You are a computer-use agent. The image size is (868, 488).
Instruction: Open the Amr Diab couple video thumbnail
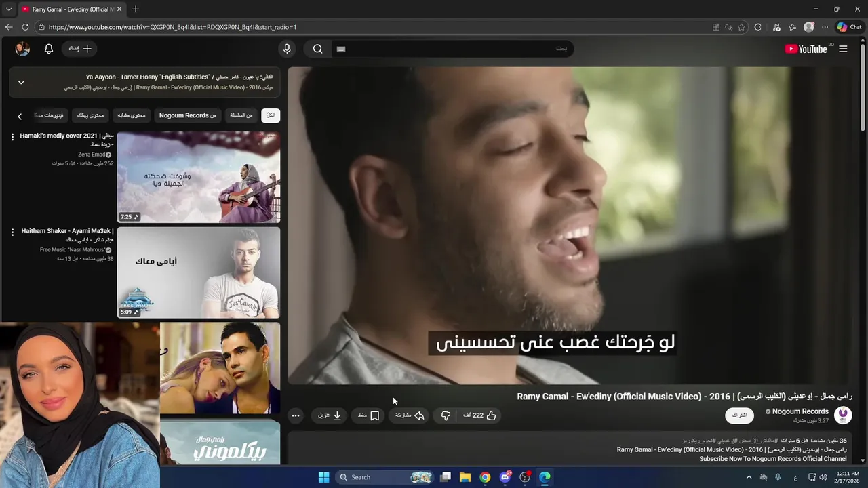(x=220, y=368)
